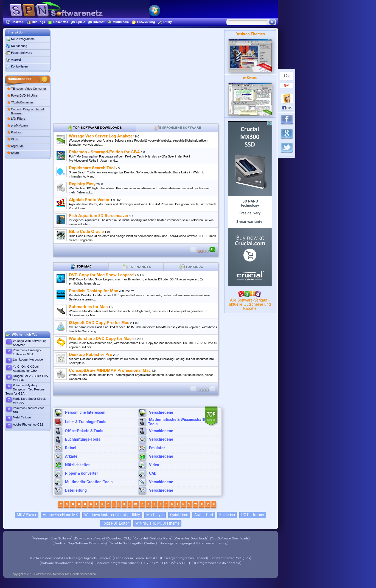
Task: Switch to the Empfohlene Software tab
Action: pos(177,128)
